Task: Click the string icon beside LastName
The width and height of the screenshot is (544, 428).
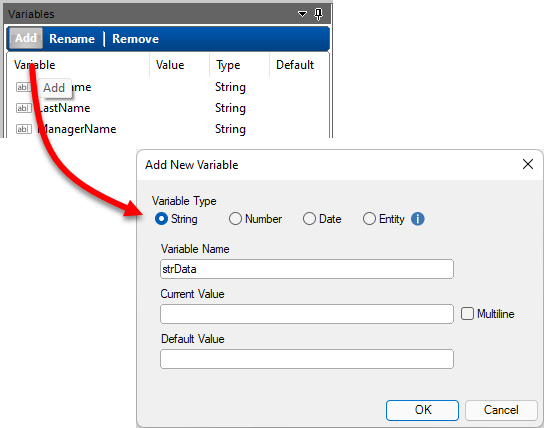Action: (x=23, y=108)
